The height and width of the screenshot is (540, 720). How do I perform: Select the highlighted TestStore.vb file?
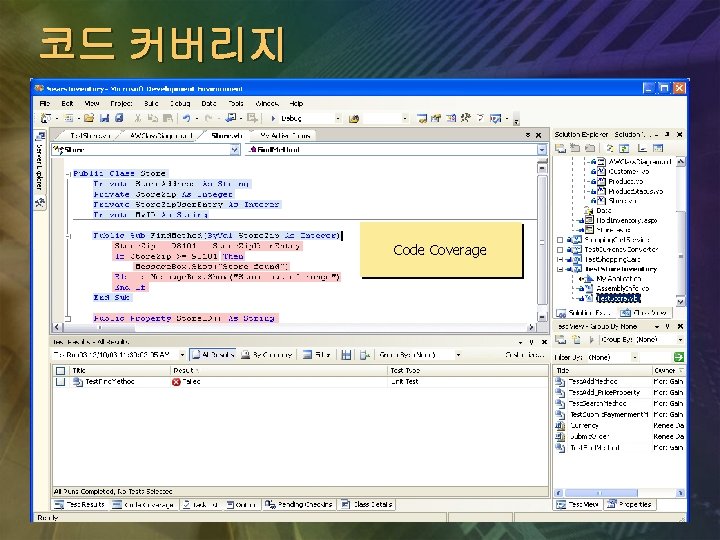point(618,299)
